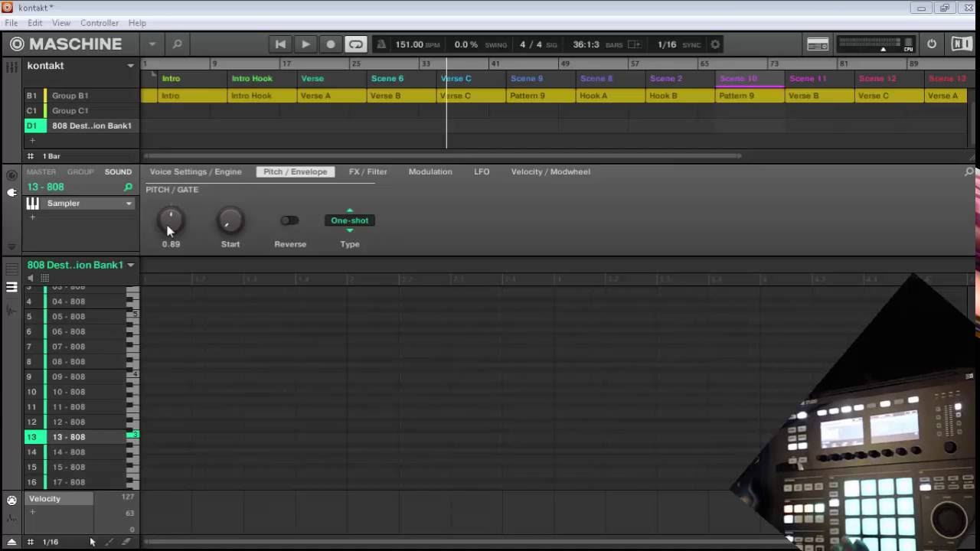Toggle the metronome icon
This screenshot has height=551, width=980.
coord(381,44)
